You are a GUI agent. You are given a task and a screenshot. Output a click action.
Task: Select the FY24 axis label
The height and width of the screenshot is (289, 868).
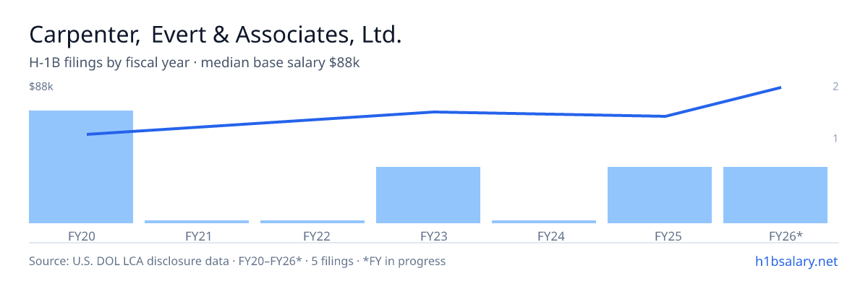coord(544,236)
